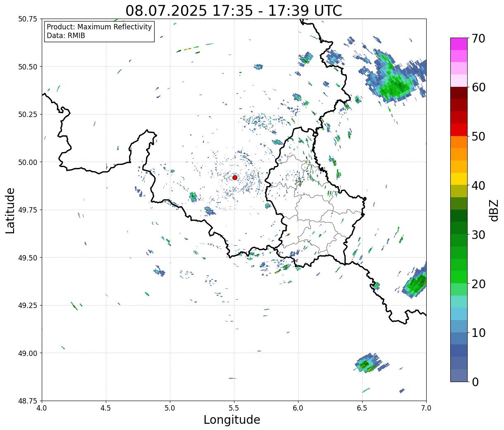Screen dimensions: 504x430
Task: Click the title "08.07.2025 17:35 - 17:39 UTC"
Action: click(x=234, y=10)
